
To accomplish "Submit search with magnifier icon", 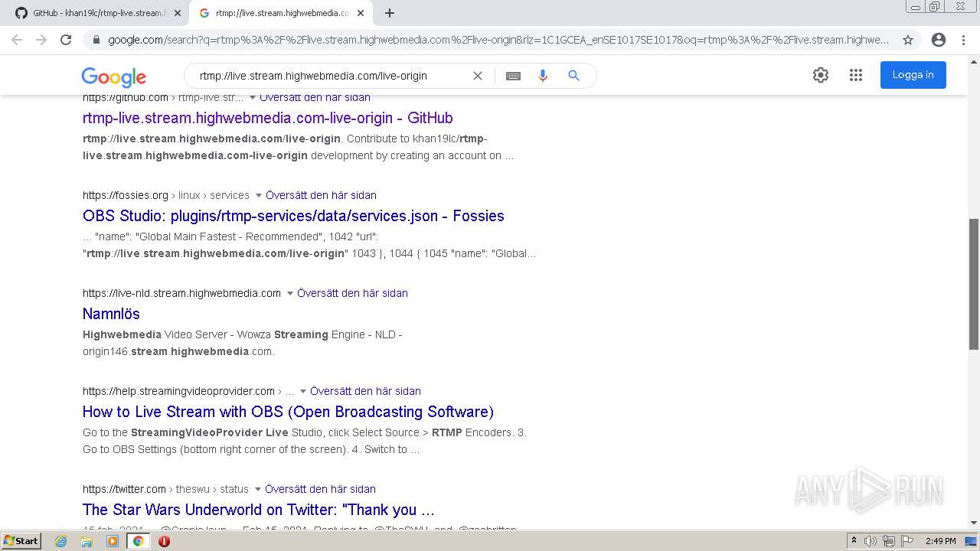I will (x=573, y=76).
